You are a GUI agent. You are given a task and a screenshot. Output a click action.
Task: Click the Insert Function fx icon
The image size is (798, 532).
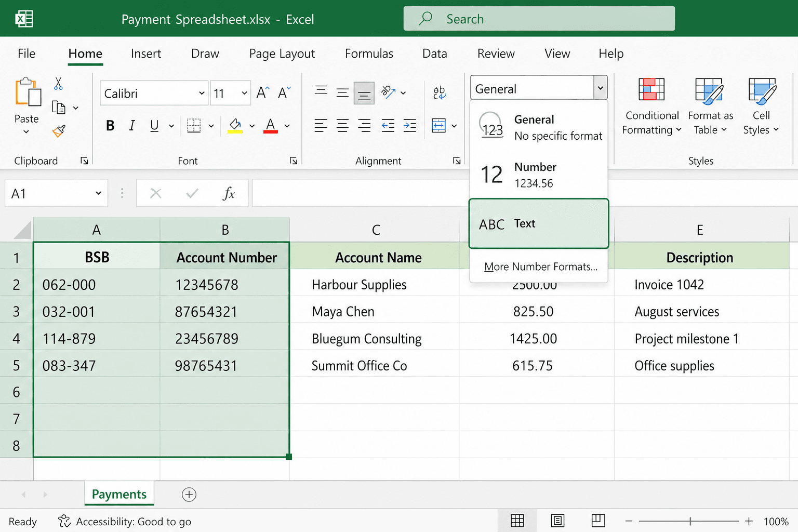[x=229, y=193]
